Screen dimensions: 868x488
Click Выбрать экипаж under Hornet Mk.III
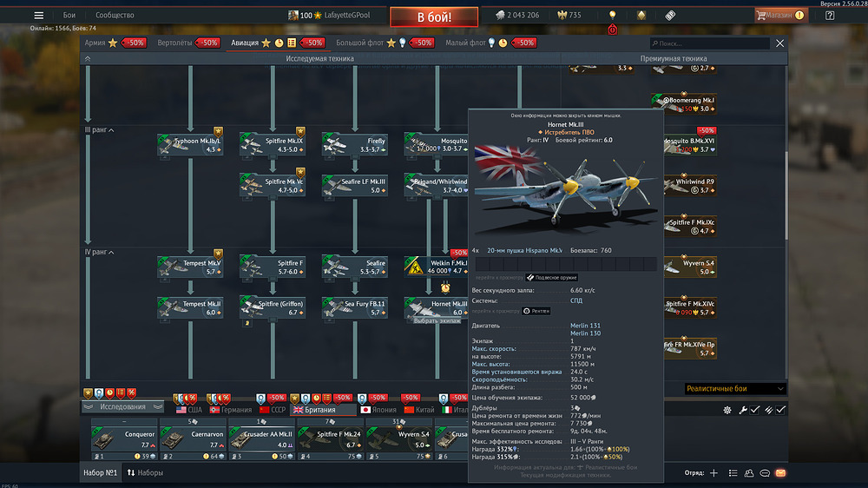pyautogui.click(x=437, y=320)
